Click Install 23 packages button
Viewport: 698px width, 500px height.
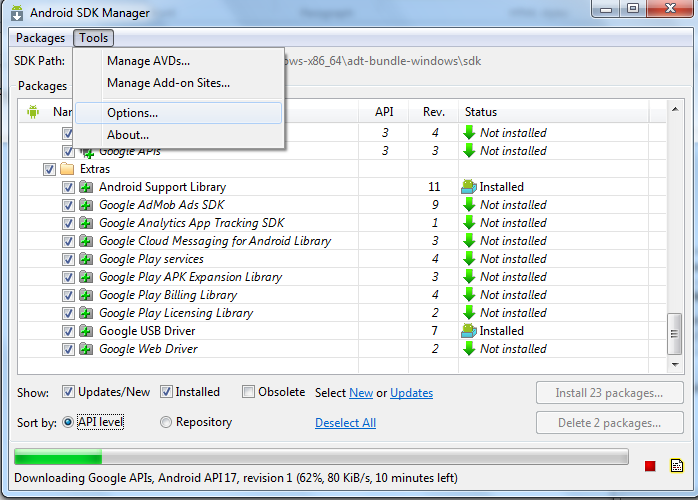(609, 393)
